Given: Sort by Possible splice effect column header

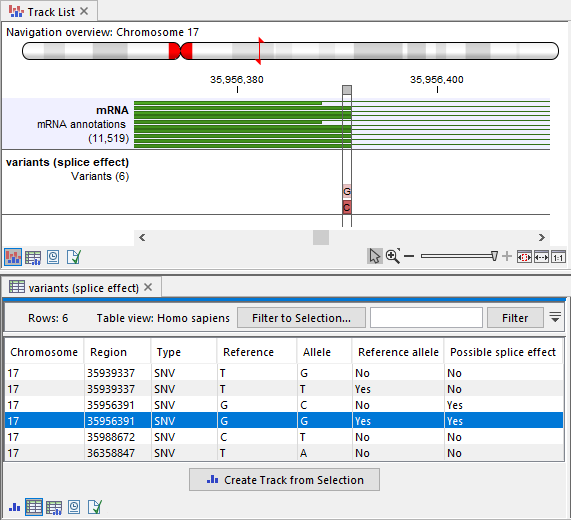Looking at the screenshot, I should [x=503, y=352].
